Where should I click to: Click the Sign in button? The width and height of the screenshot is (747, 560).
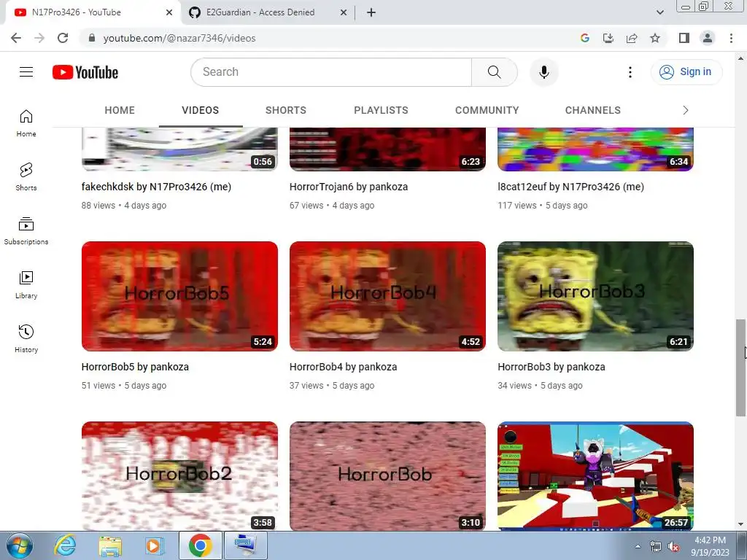click(x=686, y=72)
